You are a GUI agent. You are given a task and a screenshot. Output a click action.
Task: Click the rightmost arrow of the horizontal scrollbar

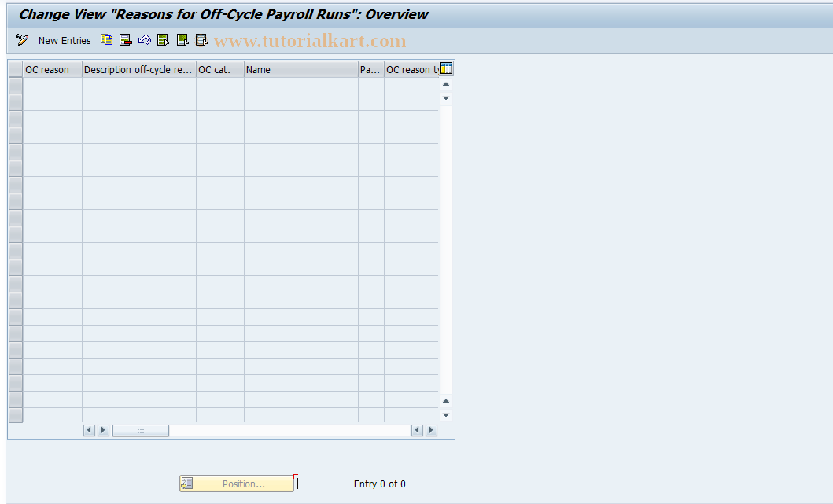(x=431, y=431)
